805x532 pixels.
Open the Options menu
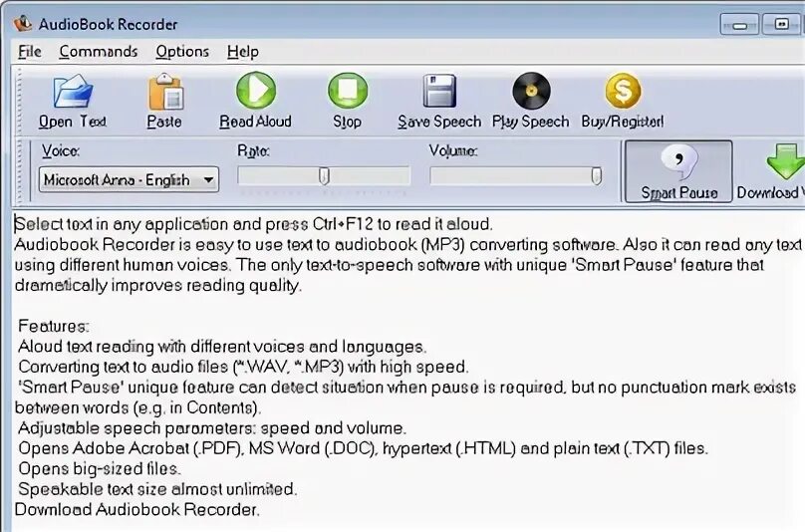tap(182, 52)
